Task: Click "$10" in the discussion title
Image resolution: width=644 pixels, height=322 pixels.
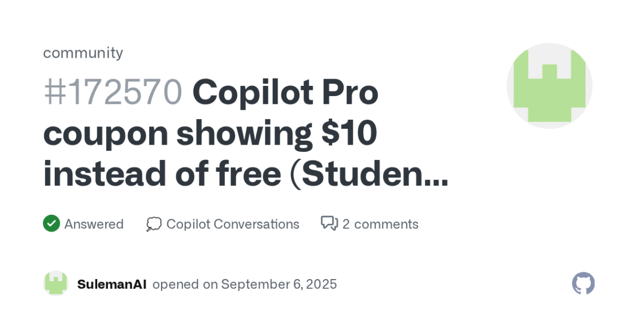Action: [349, 133]
